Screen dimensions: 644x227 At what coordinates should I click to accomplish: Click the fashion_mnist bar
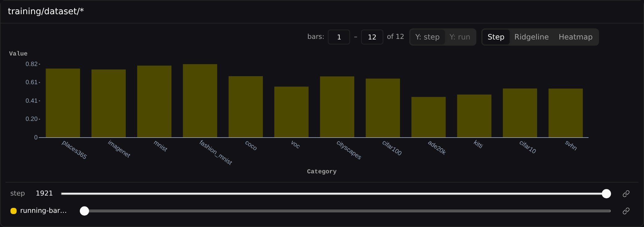pyautogui.click(x=200, y=101)
